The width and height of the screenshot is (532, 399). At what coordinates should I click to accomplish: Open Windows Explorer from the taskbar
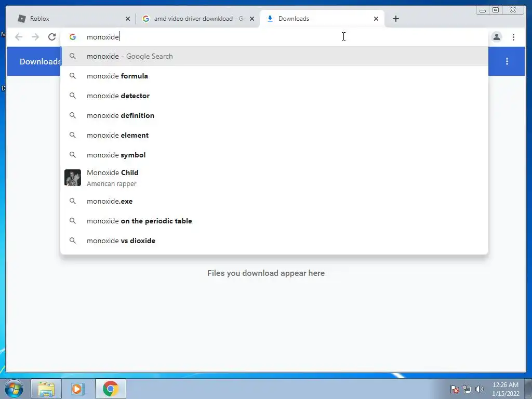click(46, 389)
